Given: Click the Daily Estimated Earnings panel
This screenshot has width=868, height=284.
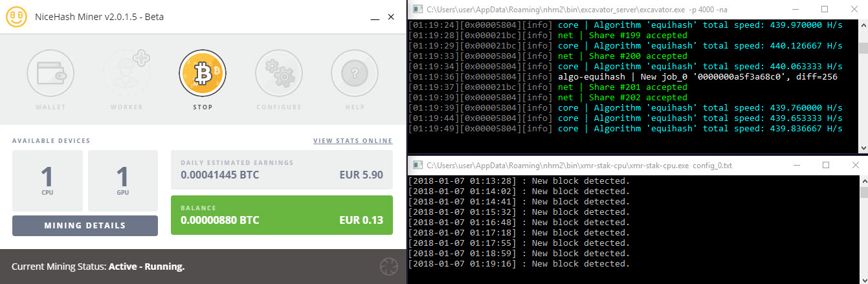Looking at the screenshot, I should (282, 169).
